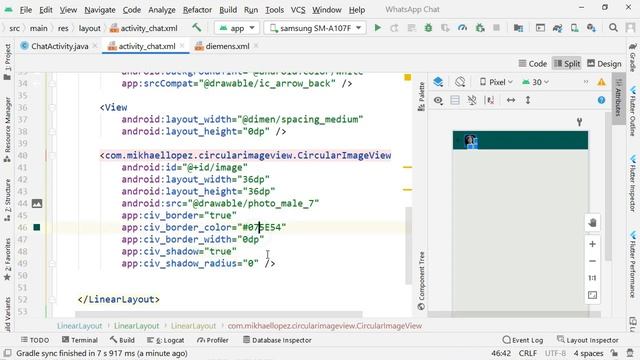
Task: Open the Component Tree side panel
Action: click(421, 281)
